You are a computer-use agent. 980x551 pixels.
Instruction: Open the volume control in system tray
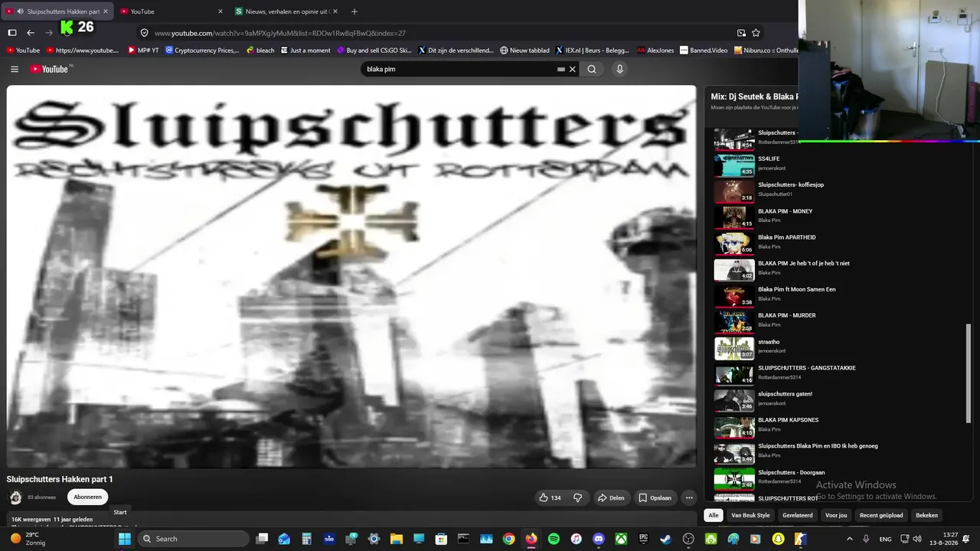pyautogui.click(x=917, y=539)
